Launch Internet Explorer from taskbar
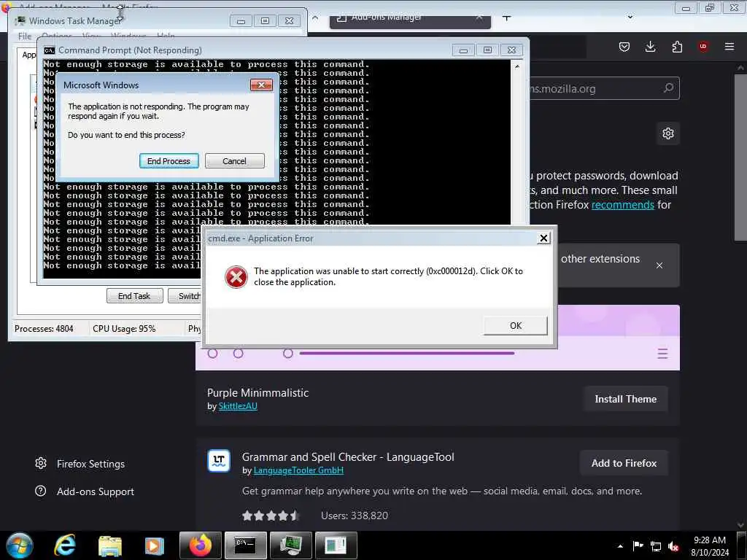 (64, 545)
